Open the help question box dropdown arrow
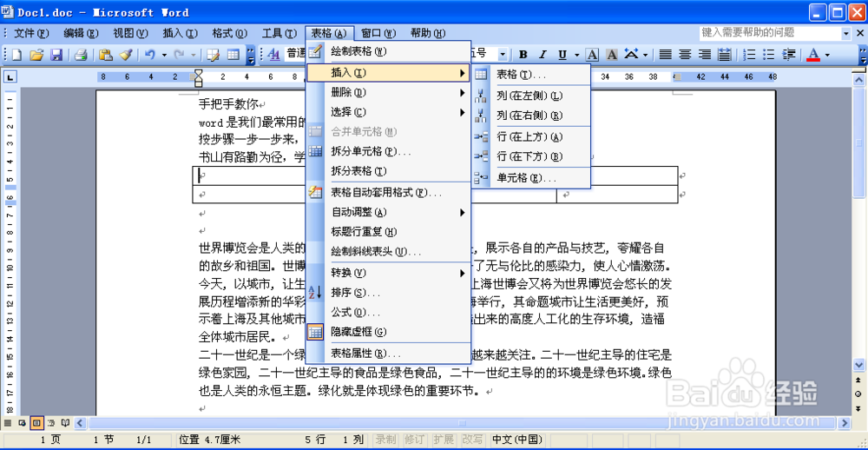 [845, 33]
